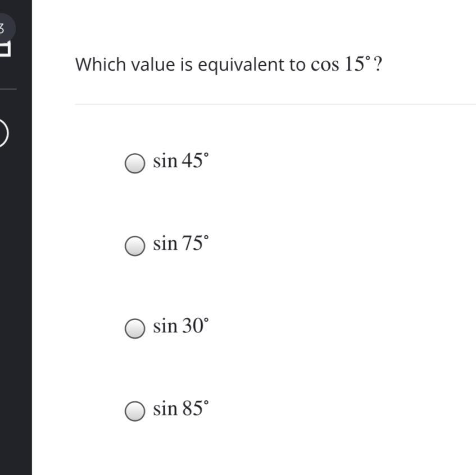The image size is (476, 475).
Task: Click the sidebar divider line
Action: point(8,89)
